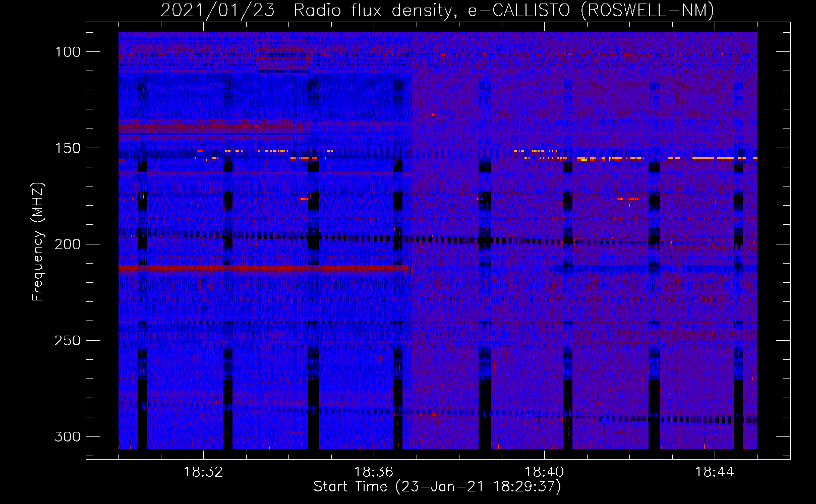Click the bright red band near 212 MHz
Screen dimensions: 816x504
(264, 269)
